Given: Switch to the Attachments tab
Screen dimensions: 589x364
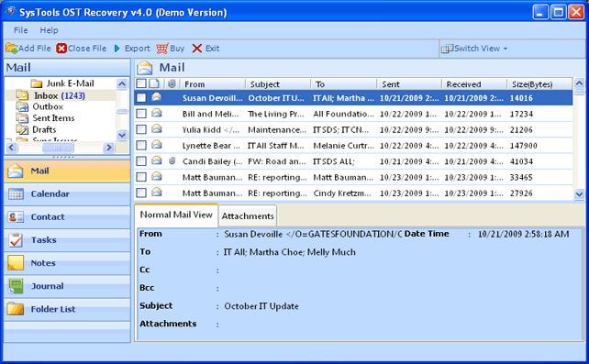Looking at the screenshot, I should (x=248, y=216).
